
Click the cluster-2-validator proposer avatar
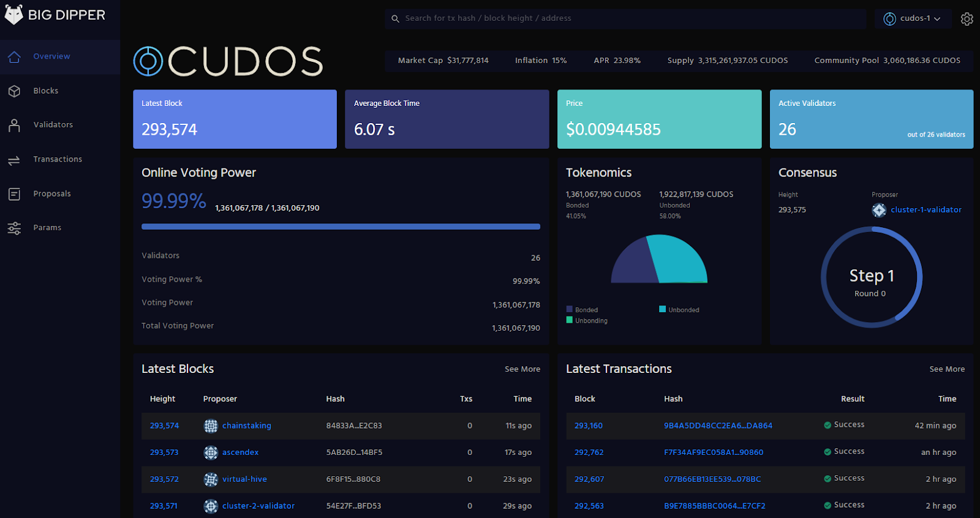[211, 506]
